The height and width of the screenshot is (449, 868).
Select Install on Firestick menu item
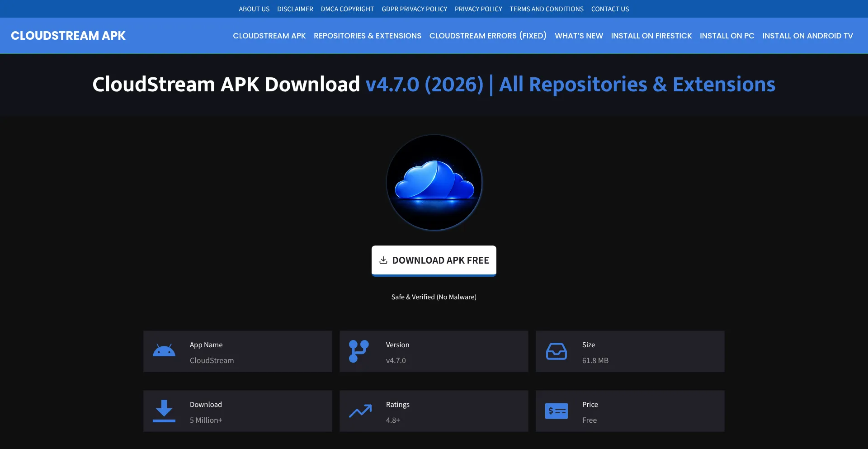coord(651,36)
